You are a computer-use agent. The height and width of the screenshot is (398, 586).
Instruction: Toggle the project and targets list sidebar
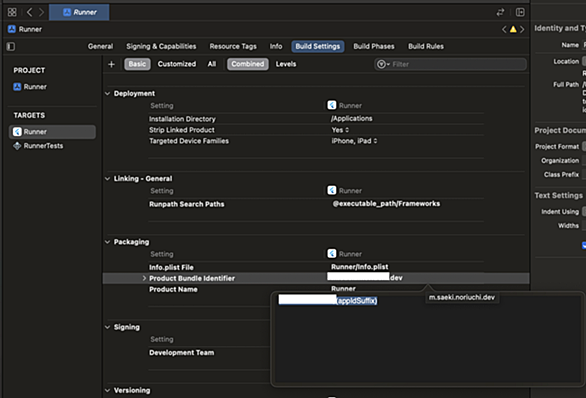tap(11, 46)
